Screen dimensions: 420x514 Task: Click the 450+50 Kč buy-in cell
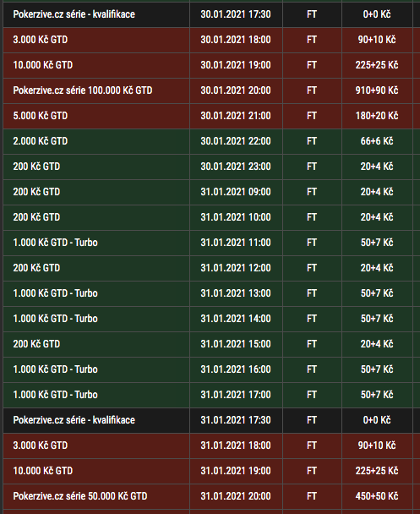377,496
